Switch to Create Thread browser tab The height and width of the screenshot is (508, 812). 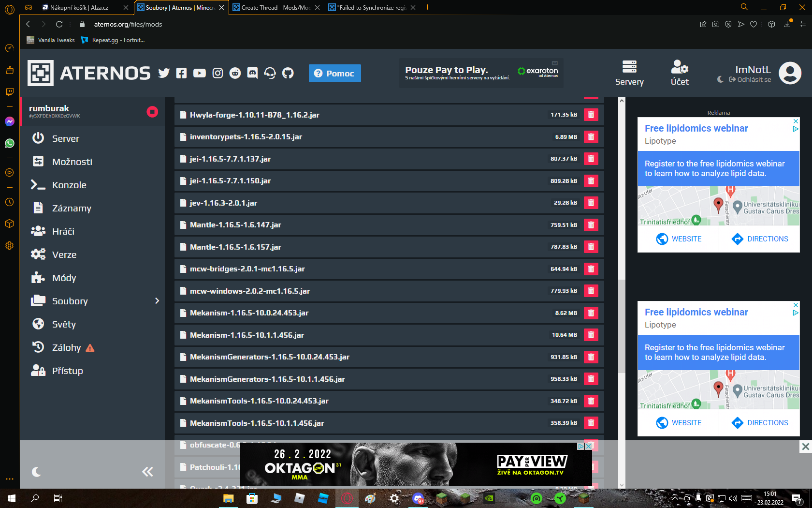[x=275, y=7]
